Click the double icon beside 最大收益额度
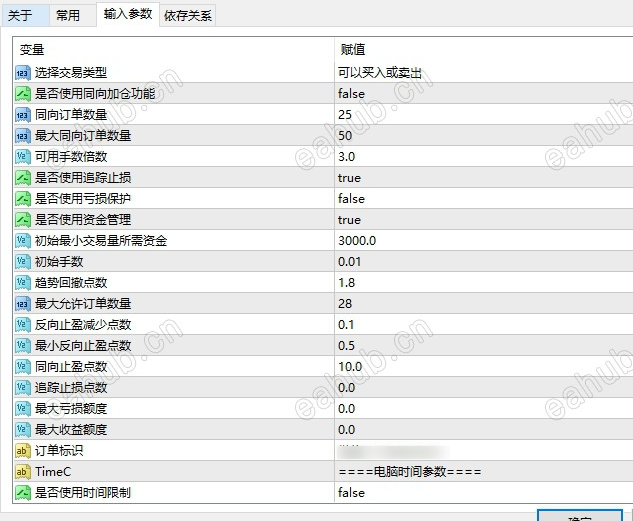Viewport: 633px width, 521px height. pos(23,429)
